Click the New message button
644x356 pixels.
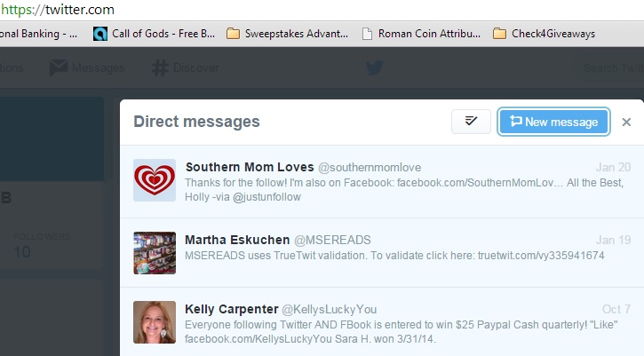(553, 122)
